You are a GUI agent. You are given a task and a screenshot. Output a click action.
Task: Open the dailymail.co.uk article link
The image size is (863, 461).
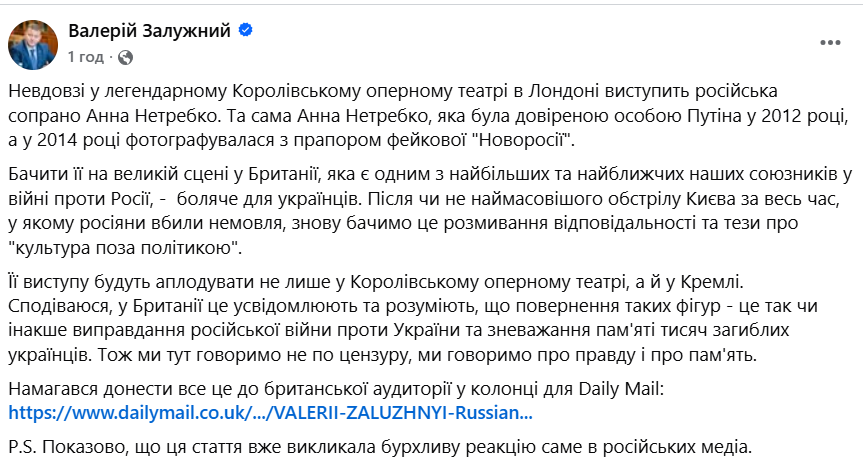click(x=270, y=412)
